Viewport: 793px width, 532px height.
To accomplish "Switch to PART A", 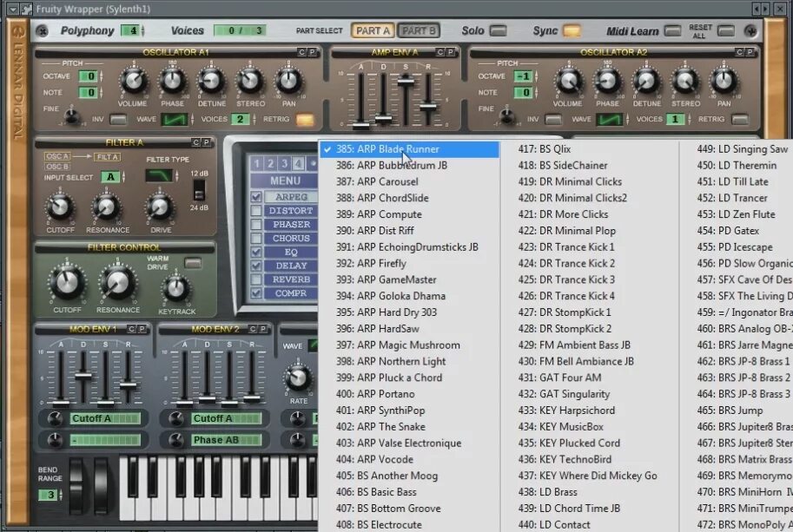I will [373, 31].
